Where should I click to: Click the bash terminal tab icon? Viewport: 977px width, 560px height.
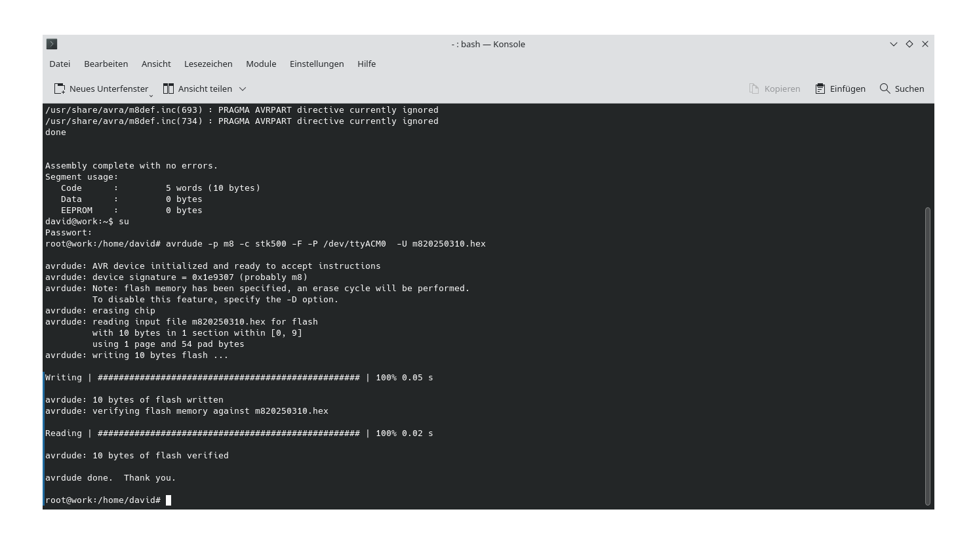coord(52,44)
